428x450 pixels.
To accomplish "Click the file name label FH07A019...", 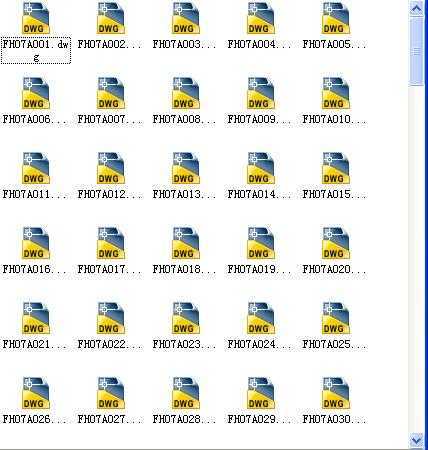I will click(x=259, y=269).
